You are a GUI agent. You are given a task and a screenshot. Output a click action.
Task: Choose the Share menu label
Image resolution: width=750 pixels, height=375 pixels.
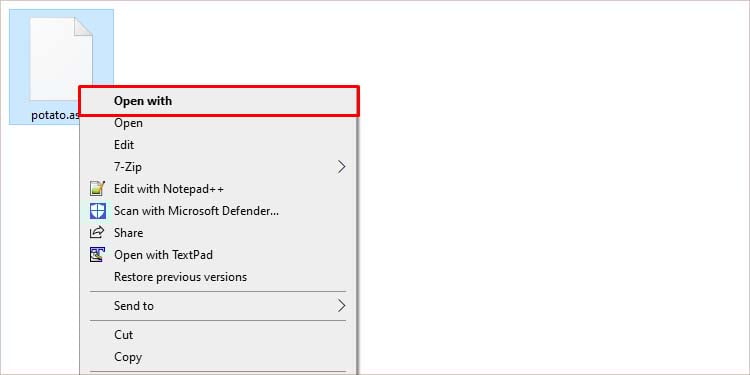pos(128,233)
